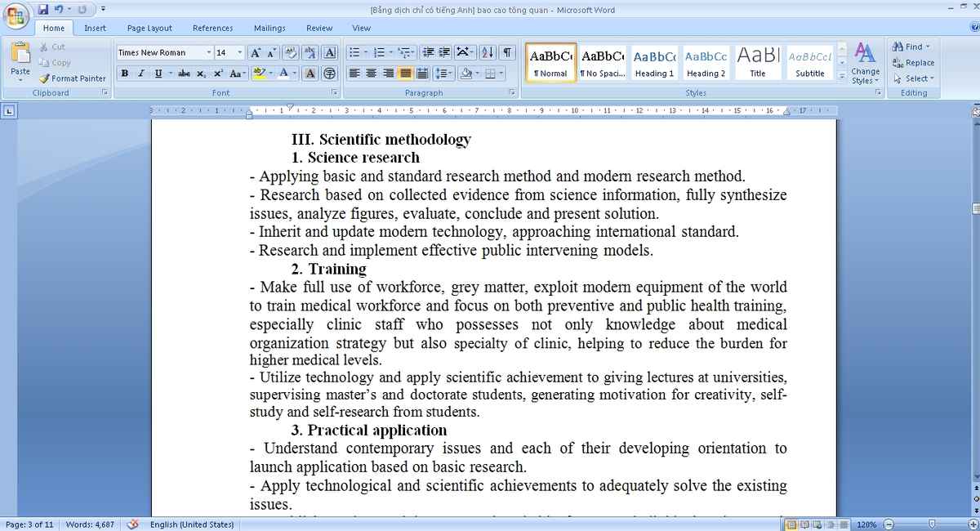This screenshot has height=531, width=980.
Task: Toggle show/hide paragraph marks
Action: click(x=507, y=52)
